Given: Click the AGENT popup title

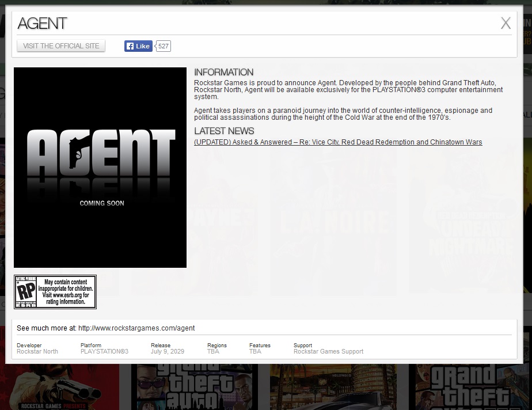Looking at the screenshot, I should tap(42, 24).
